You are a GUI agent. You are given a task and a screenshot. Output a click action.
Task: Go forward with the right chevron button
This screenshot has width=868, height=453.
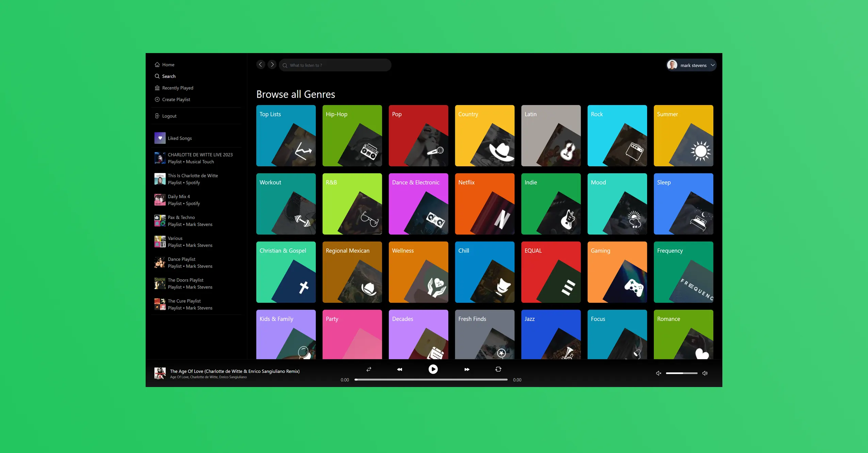point(272,65)
